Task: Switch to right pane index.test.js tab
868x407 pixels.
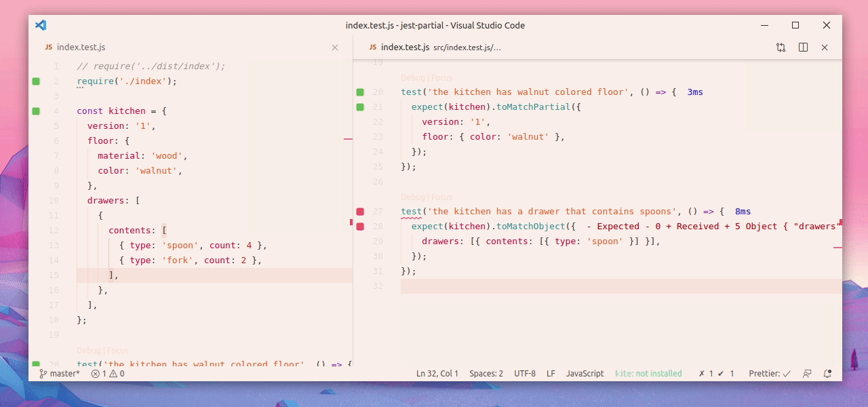Action: (405, 47)
